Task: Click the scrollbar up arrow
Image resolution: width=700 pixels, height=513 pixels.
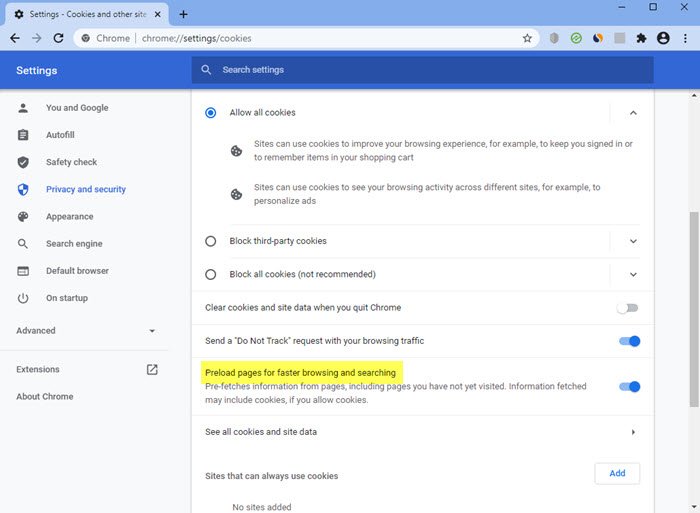Action: 694,95
